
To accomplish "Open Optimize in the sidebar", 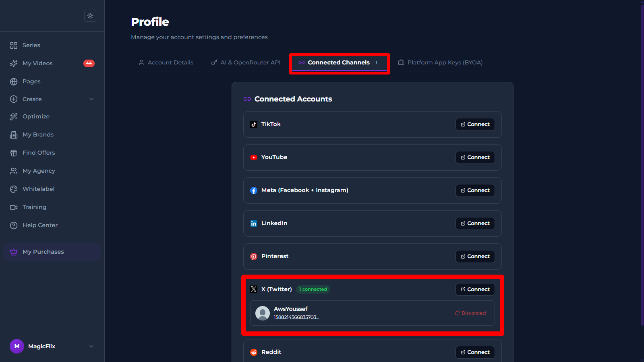I will click(x=52, y=117).
